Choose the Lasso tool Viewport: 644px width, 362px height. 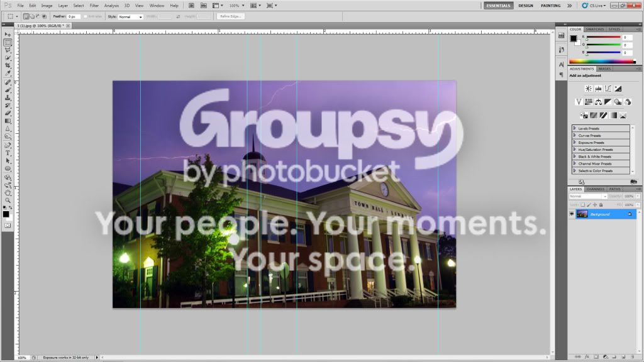click(x=8, y=50)
